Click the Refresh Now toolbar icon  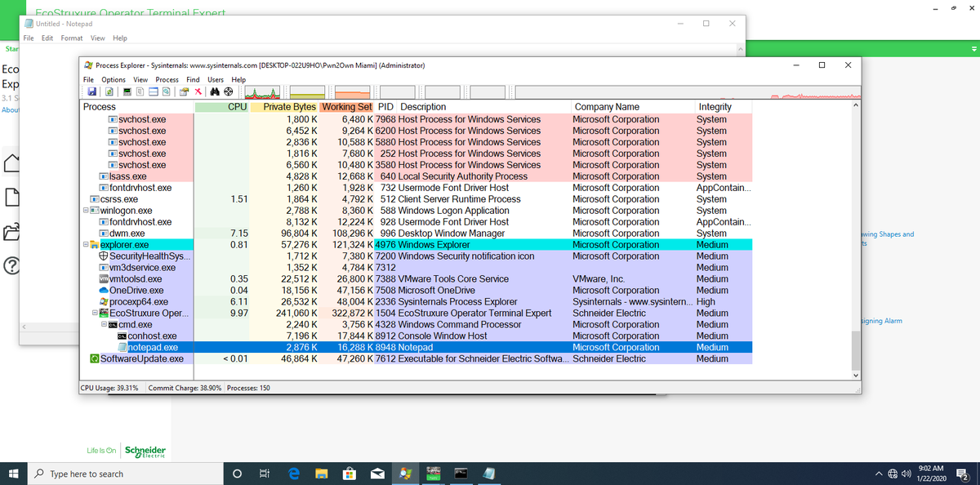(x=109, y=91)
